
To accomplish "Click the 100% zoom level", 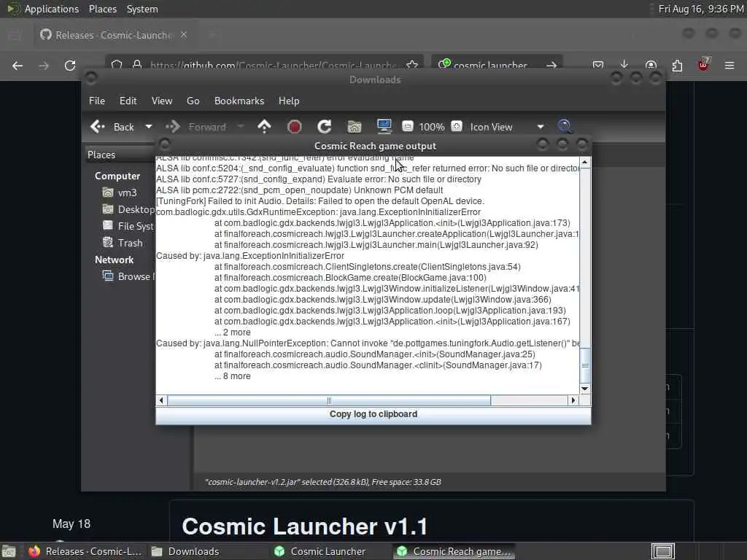I will click(432, 127).
